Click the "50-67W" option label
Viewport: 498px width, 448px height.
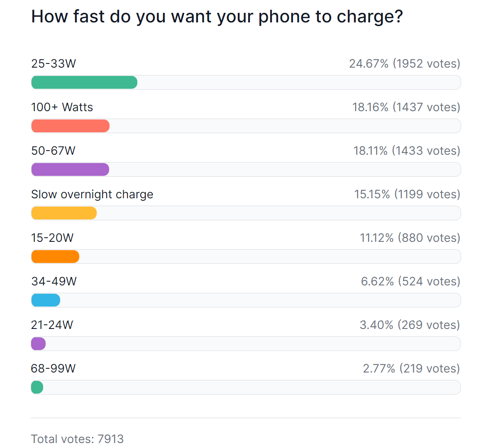[53, 151]
